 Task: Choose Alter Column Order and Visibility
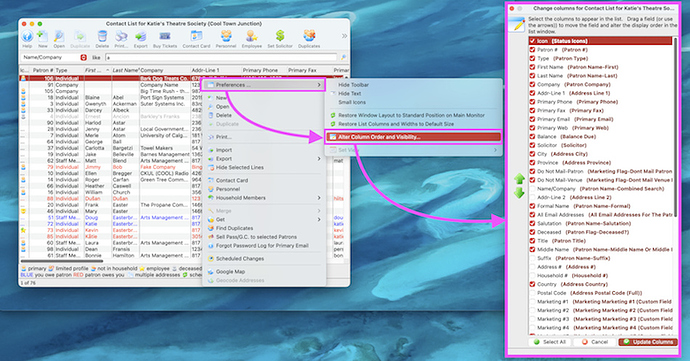(413, 137)
